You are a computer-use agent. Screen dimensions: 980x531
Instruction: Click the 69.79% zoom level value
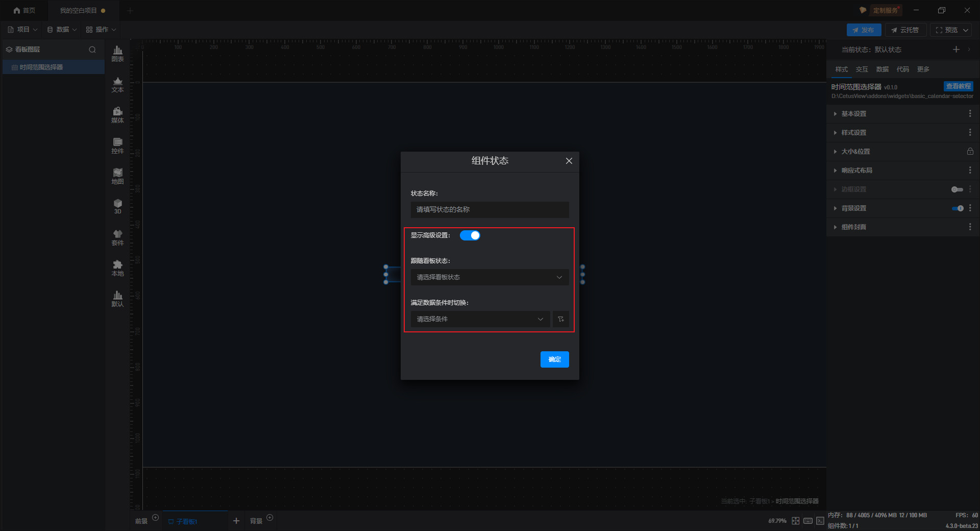(x=777, y=521)
